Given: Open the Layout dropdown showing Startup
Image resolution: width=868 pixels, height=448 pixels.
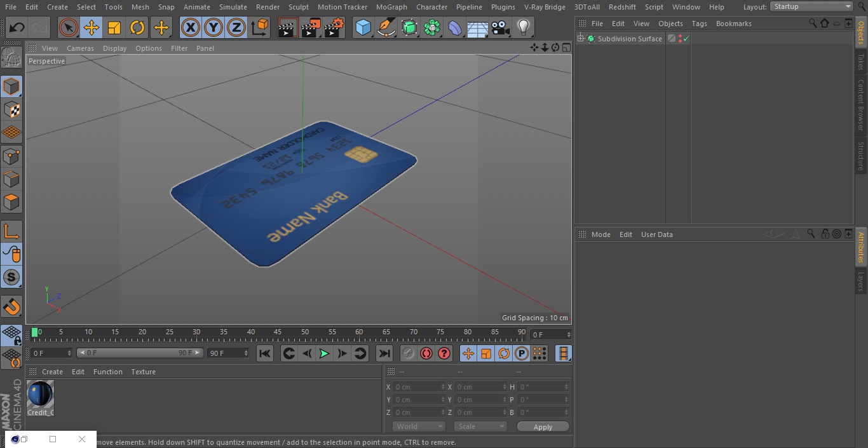Looking at the screenshot, I should pos(812,6).
